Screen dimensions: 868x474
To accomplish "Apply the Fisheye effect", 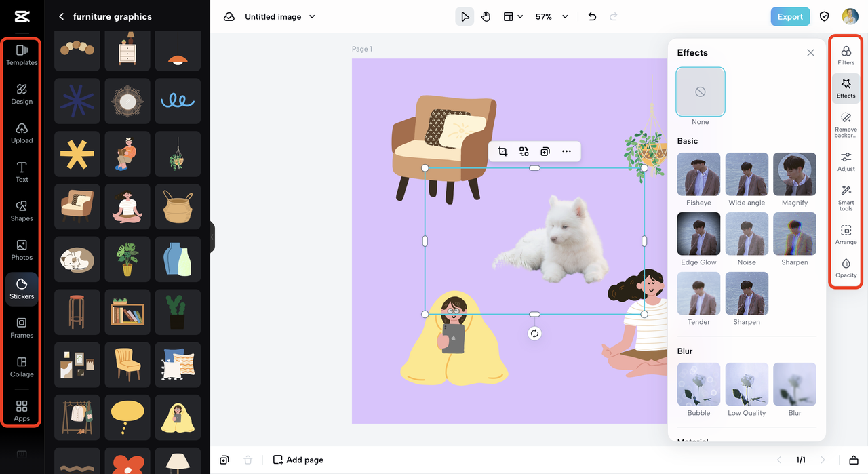I will [x=698, y=174].
